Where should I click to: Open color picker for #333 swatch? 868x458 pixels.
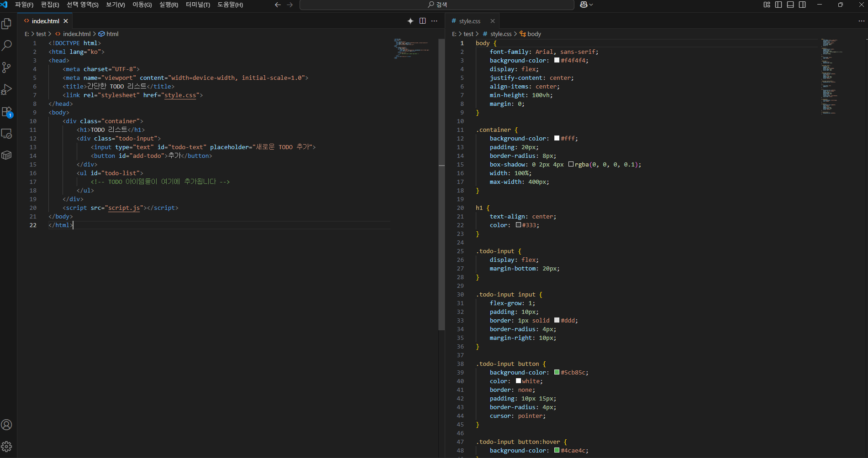(x=518, y=225)
